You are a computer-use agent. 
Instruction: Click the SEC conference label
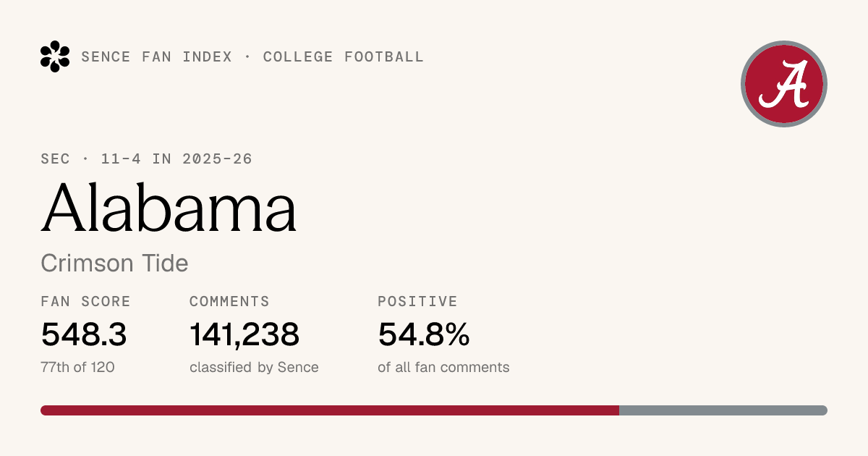[56, 159]
